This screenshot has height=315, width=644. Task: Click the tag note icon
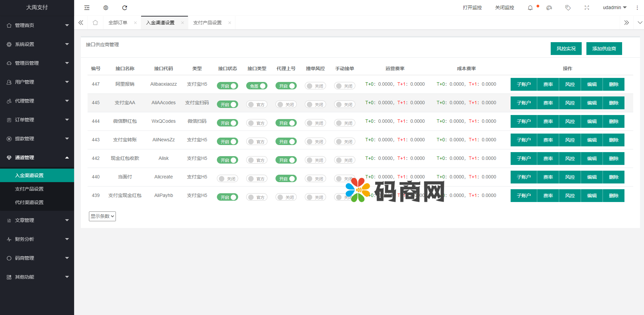pyautogui.click(x=568, y=8)
